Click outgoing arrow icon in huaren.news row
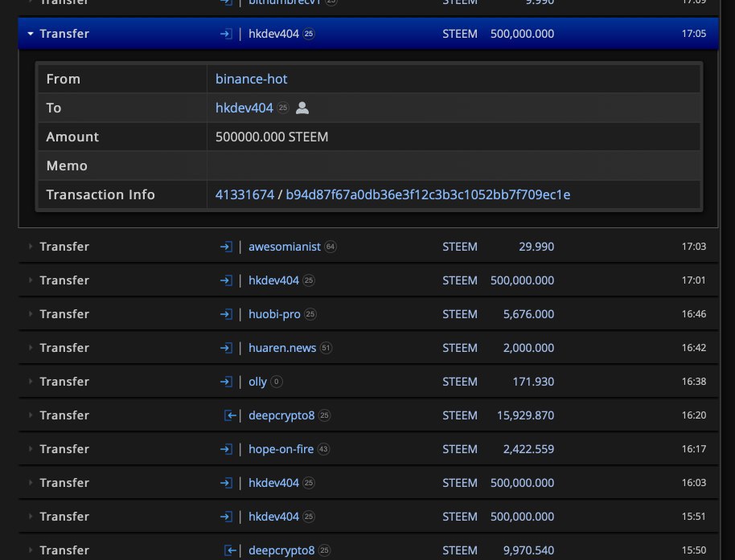Screen dimensions: 735x560 coord(226,347)
